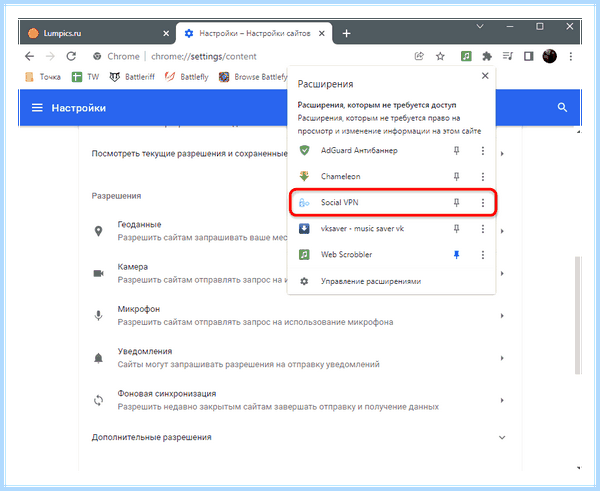
Task: Click the Геоданные location pin icon
Action: coord(98,231)
